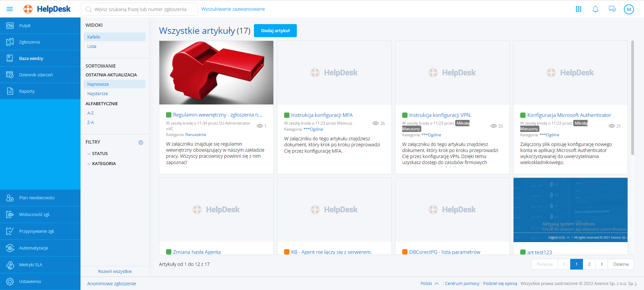
Task: Expand the KATEGORIA filter
Action: tap(104, 164)
